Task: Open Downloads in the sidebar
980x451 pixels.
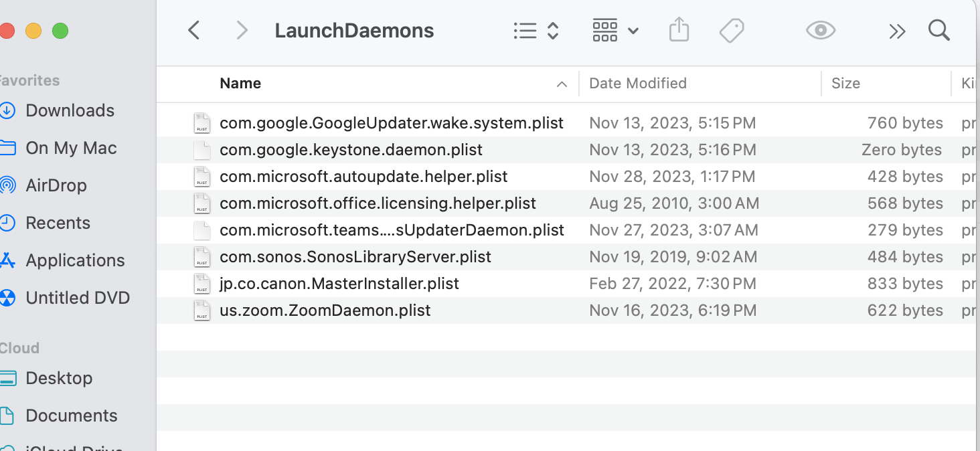Action: click(x=70, y=110)
